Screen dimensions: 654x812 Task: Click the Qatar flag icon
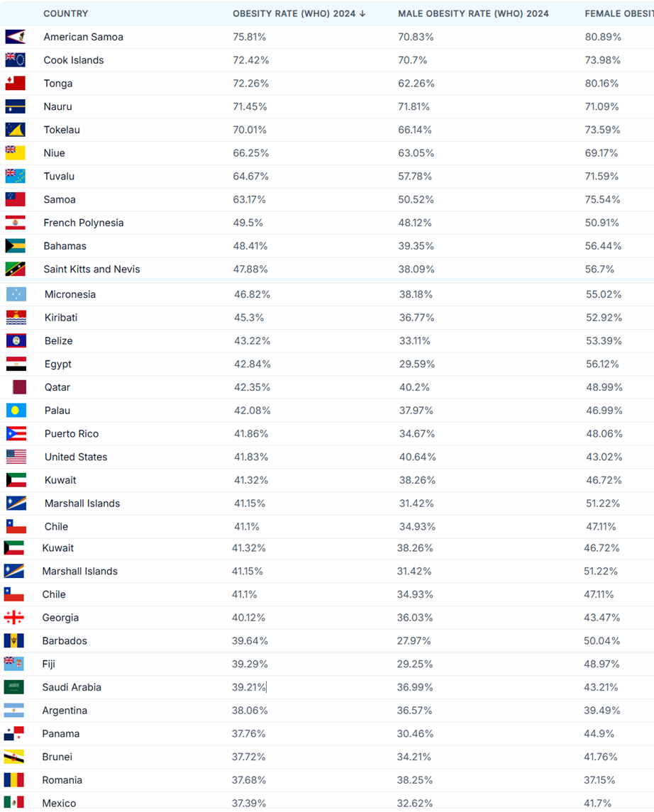point(19,387)
